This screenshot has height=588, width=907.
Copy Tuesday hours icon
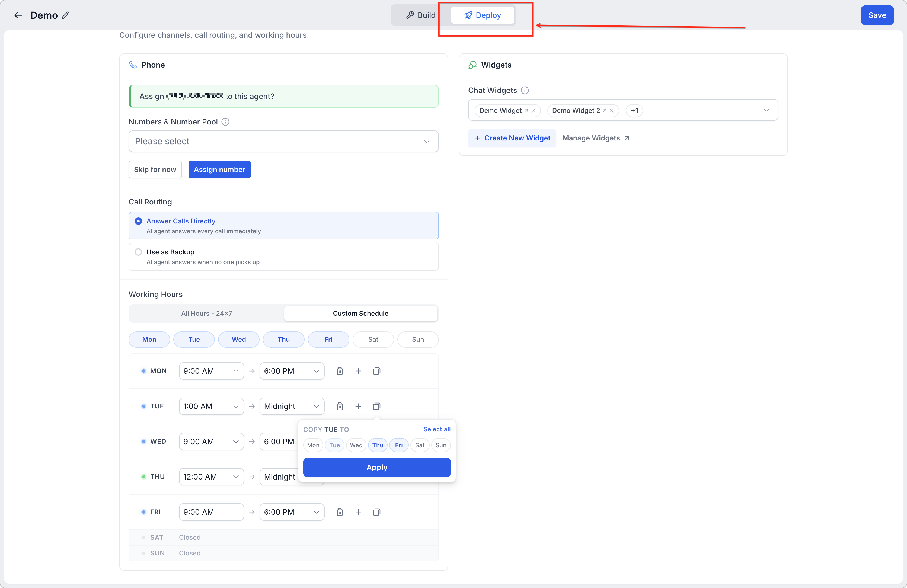376,406
